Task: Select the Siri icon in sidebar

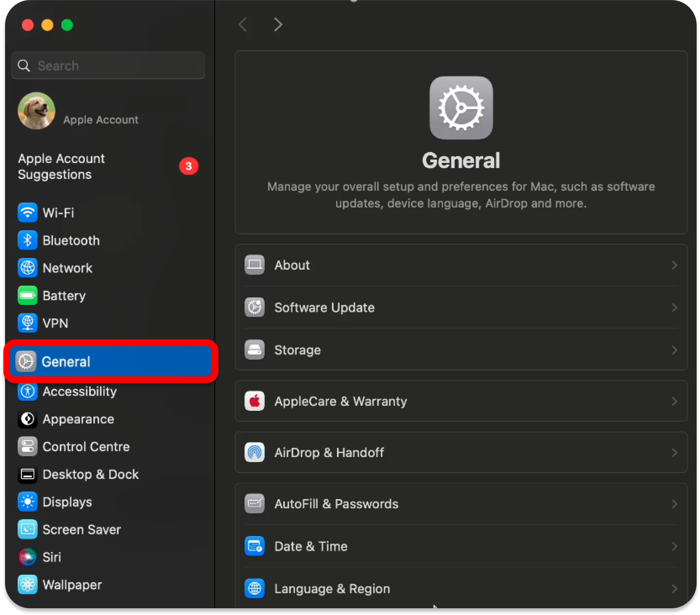Action: point(27,557)
